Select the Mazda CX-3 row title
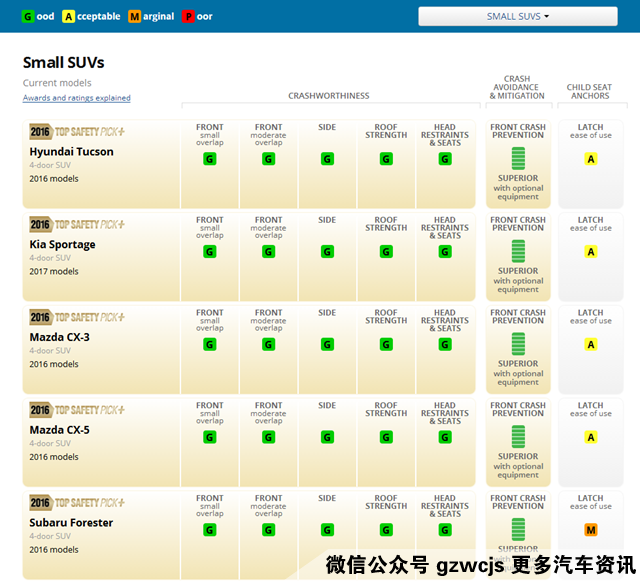This screenshot has height=582, width=640. pos(59,338)
